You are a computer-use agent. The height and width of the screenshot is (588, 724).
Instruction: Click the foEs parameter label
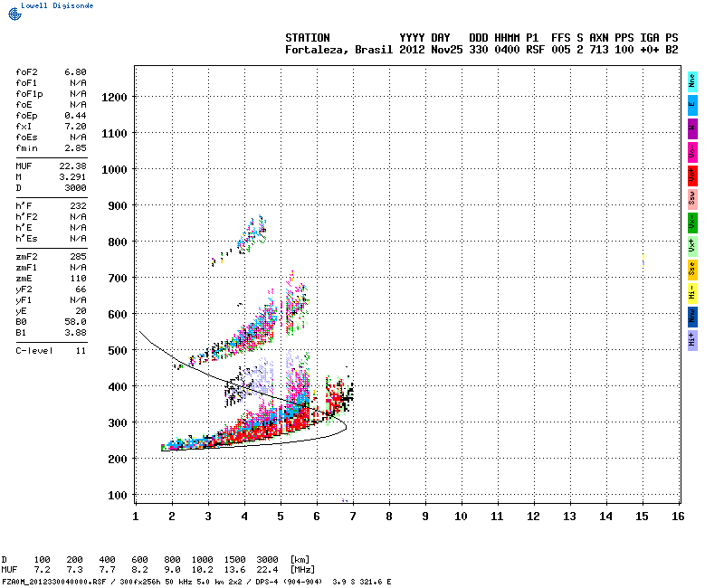pos(26,138)
